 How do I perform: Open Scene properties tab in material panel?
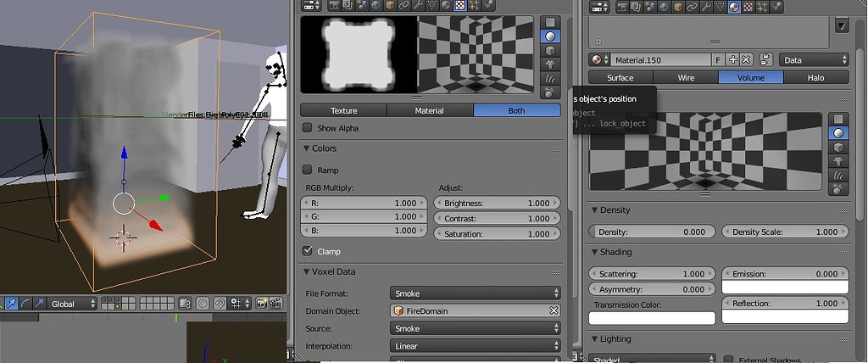(x=650, y=7)
